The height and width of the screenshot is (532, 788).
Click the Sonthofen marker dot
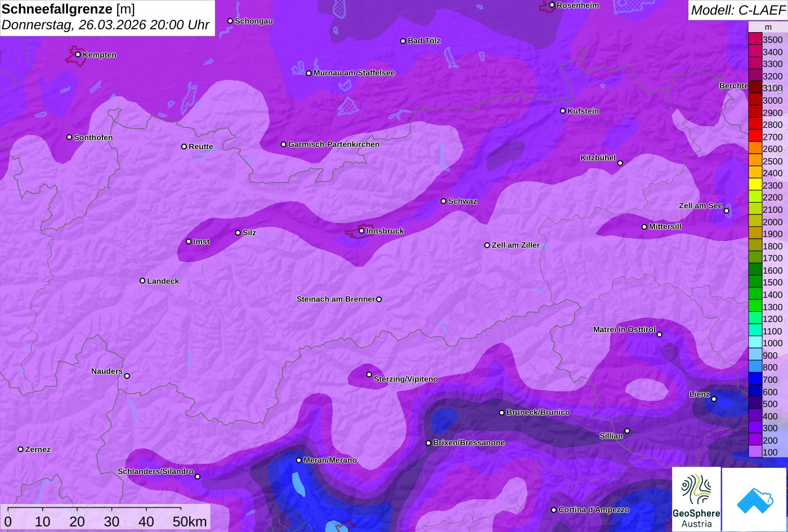click(69, 137)
